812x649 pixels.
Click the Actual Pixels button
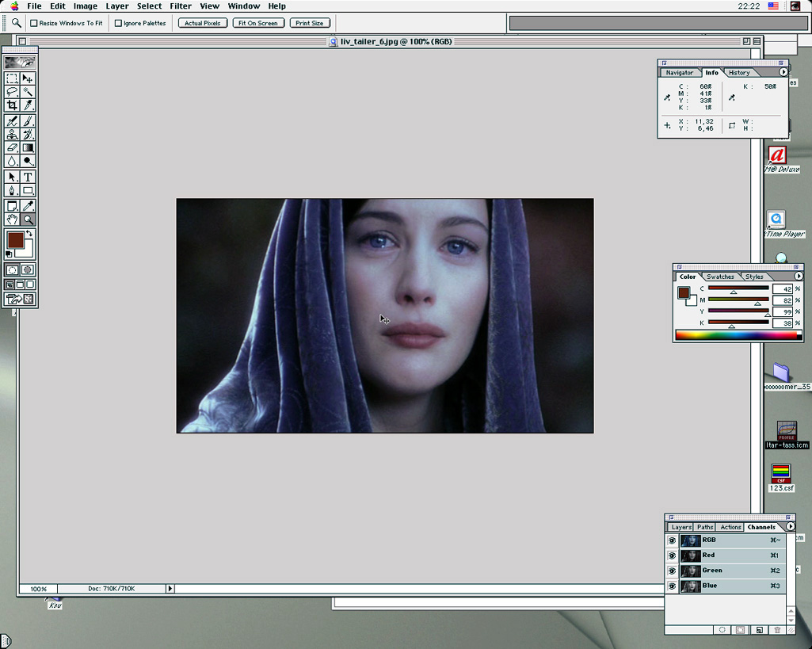(x=203, y=23)
